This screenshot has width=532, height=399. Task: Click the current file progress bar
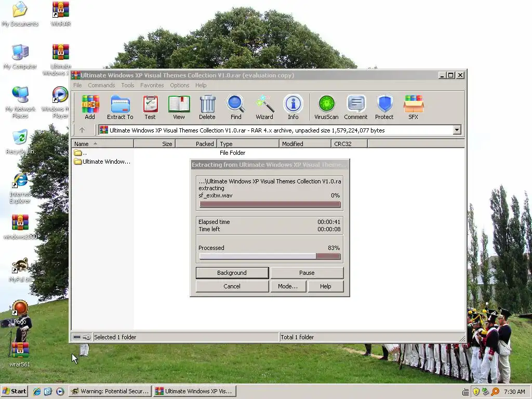coord(270,204)
